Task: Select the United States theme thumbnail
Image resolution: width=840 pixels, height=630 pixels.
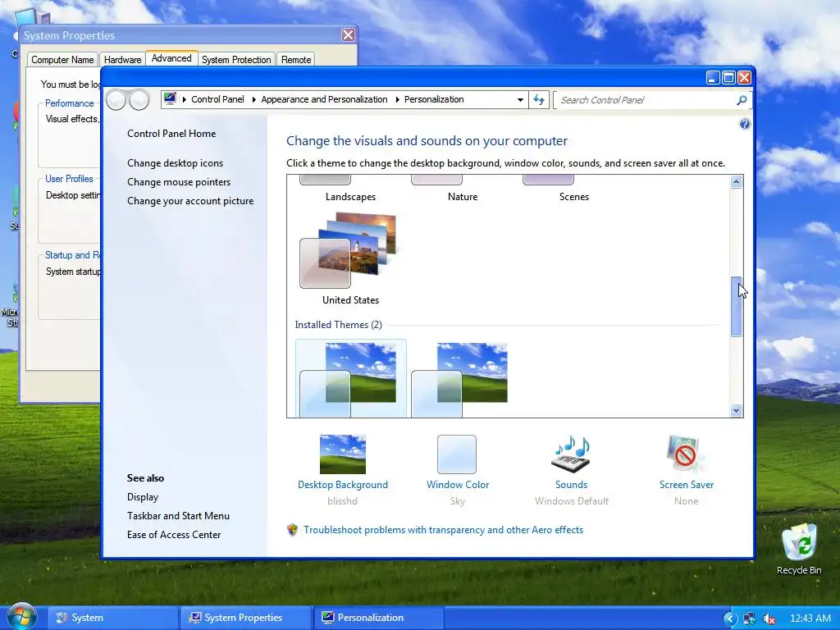Action: pos(348,251)
